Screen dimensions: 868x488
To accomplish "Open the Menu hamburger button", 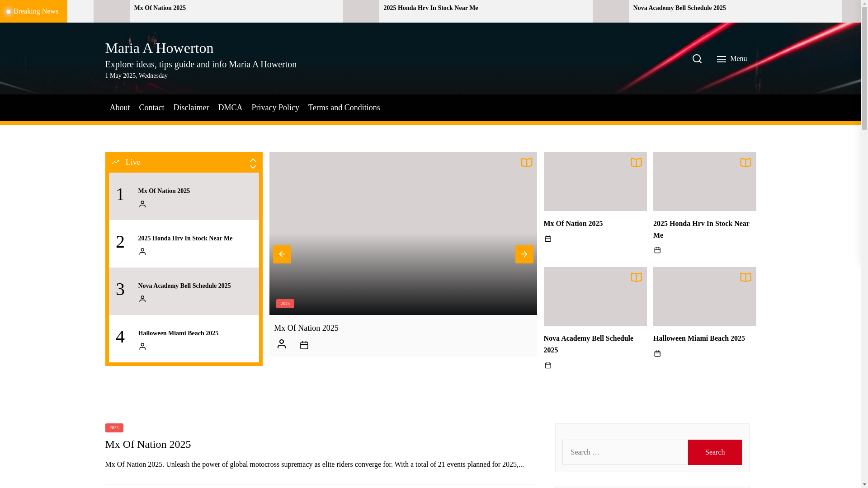I will tap(731, 59).
